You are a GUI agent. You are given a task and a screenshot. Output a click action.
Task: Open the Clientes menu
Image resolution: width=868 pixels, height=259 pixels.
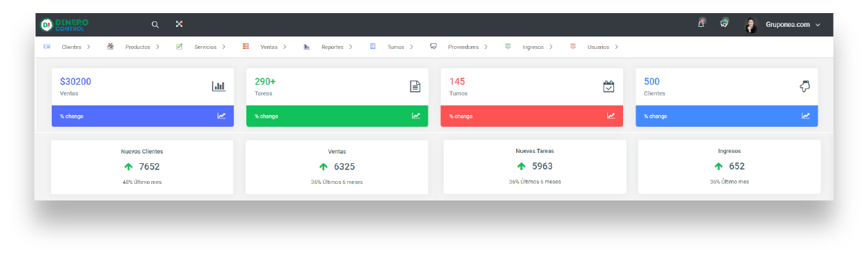(x=71, y=47)
